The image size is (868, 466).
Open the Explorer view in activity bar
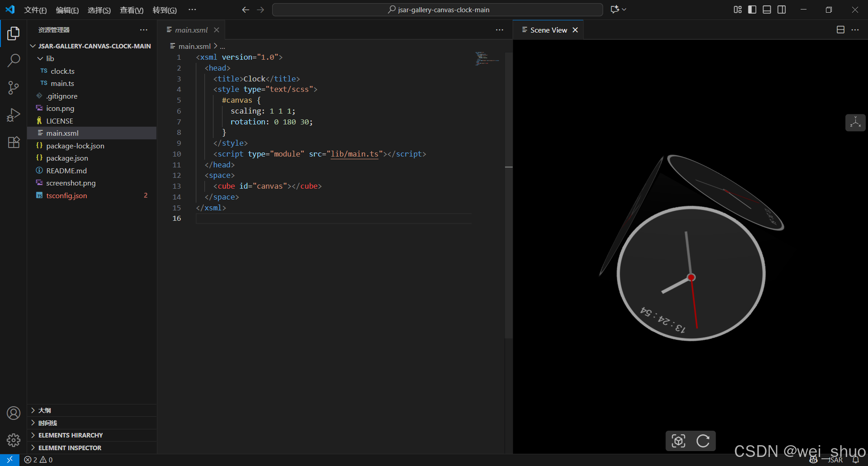click(x=14, y=33)
